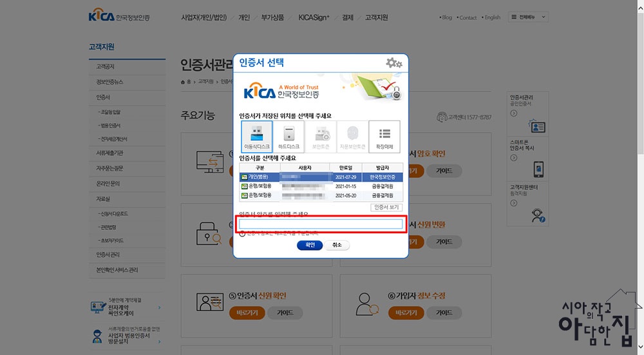Click the 인증서 보기 button
Image resolution: width=644 pixels, height=355 pixels.
[x=386, y=207]
